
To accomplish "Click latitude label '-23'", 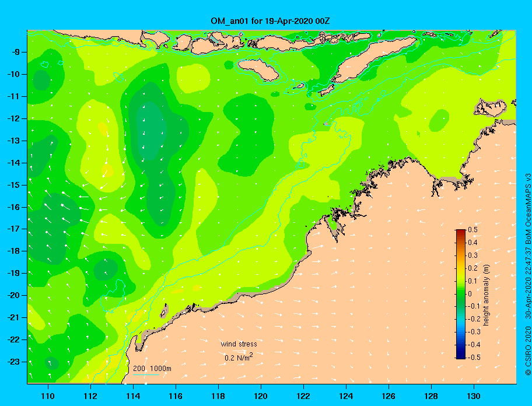I will 13,362.
